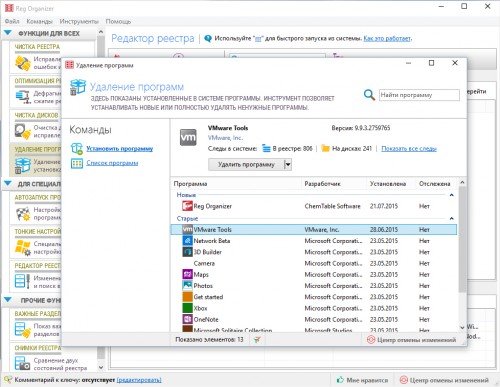The width and height of the screenshot is (500, 387).
Task: Click the registry optimization defrag icon
Action: 23,97
